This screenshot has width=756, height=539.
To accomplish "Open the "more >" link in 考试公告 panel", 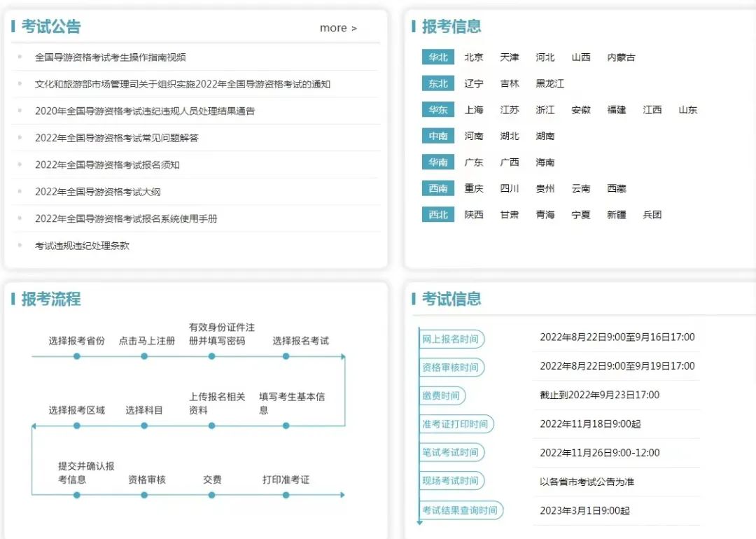I will tap(339, 28).
